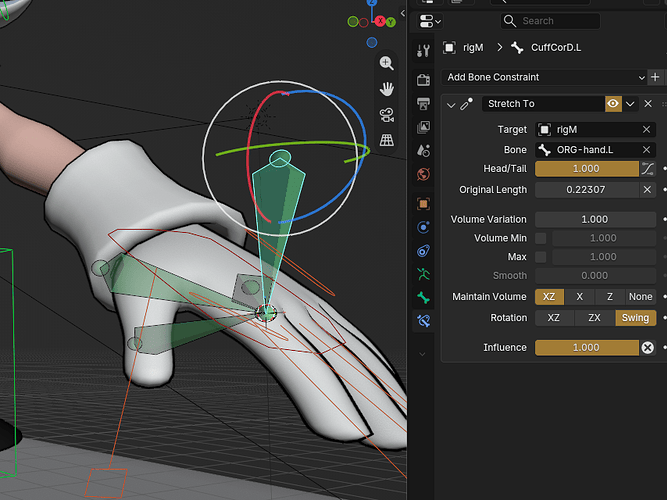Clear the Bone ORG-hand.L field
This screenshot has width=667, height=500.
pyautogui.click(x=646, y=150)
